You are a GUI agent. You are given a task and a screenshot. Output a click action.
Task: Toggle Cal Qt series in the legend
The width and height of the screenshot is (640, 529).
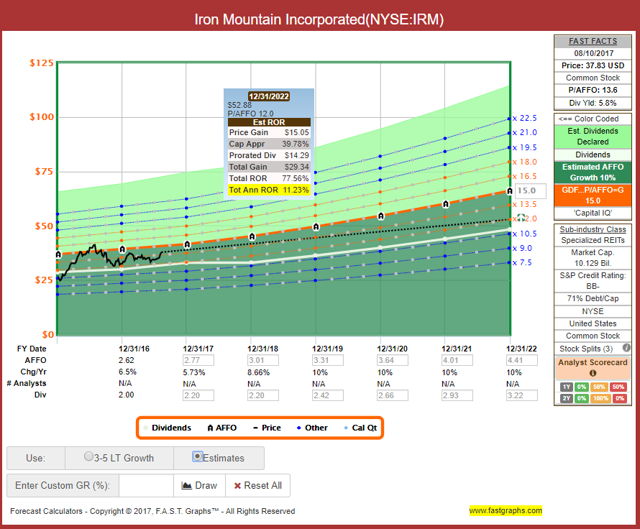pyautogui.click(x=361, y=428)
